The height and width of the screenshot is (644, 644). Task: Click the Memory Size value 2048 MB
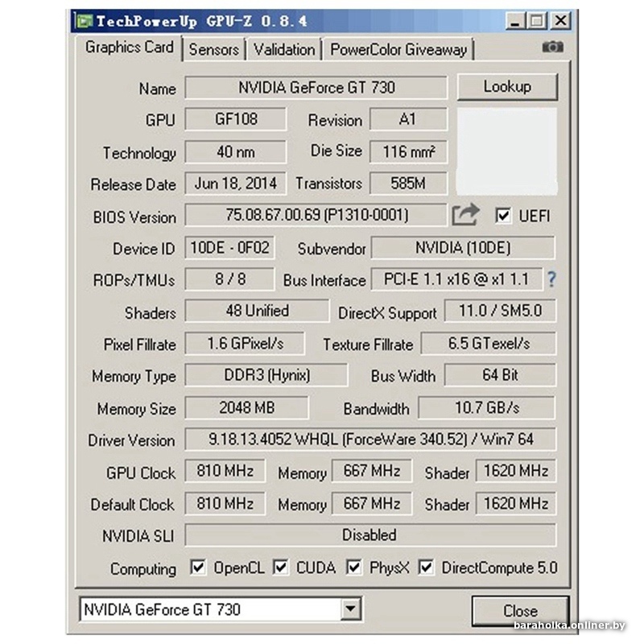(247, 408)
